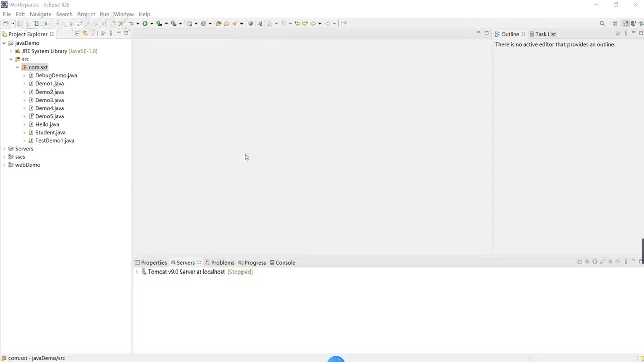Start the server icon in Servers toolbar

(595, 261)
